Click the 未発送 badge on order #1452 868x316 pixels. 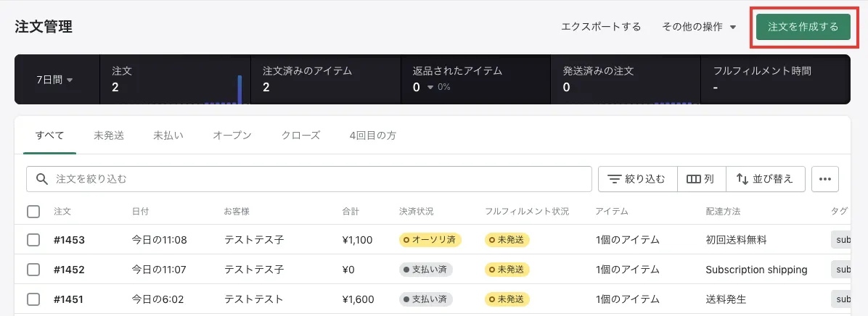[x=507, y=270]
